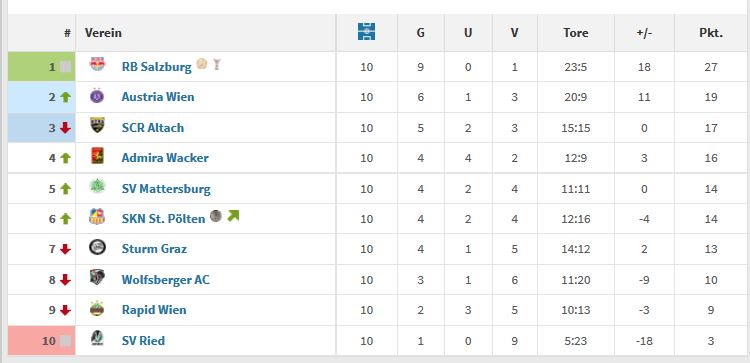Click the Sturm Graz club crest

tap(97, 247)
